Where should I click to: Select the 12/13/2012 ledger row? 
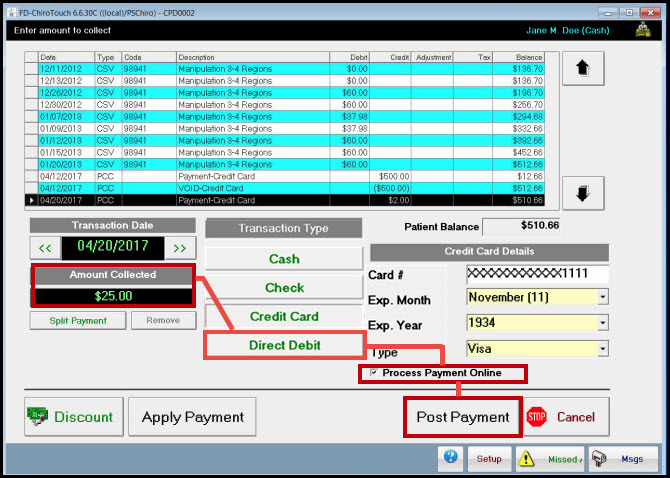click(285, 81)
